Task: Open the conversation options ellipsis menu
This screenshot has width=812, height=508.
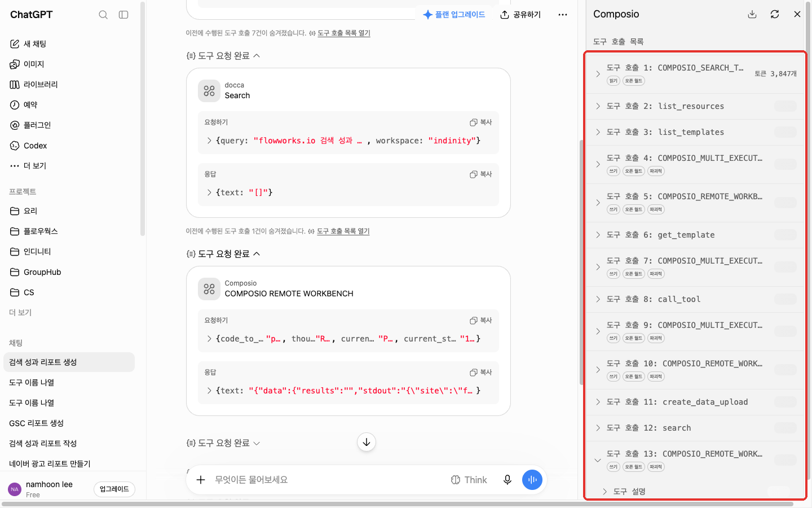Action: (563, 15)
